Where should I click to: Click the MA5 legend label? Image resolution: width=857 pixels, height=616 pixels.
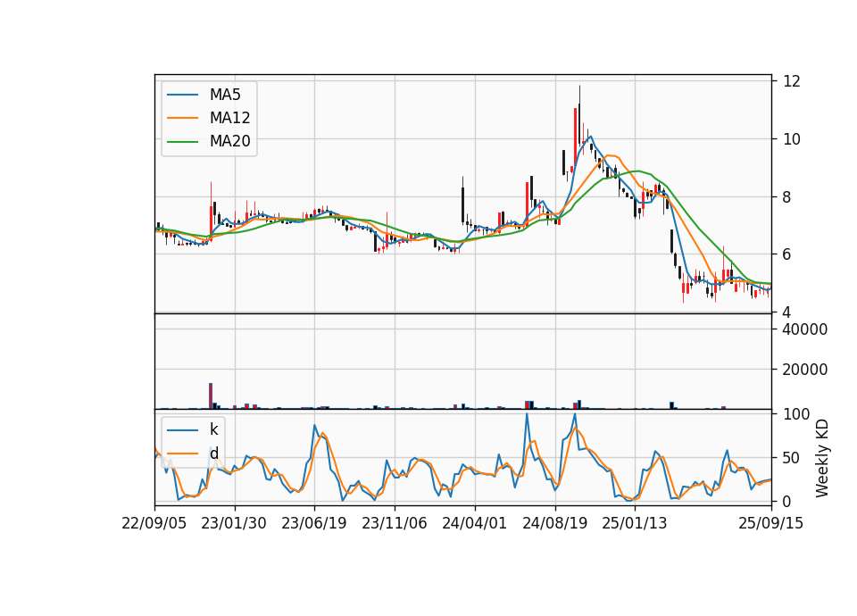(x=225, y=95)
